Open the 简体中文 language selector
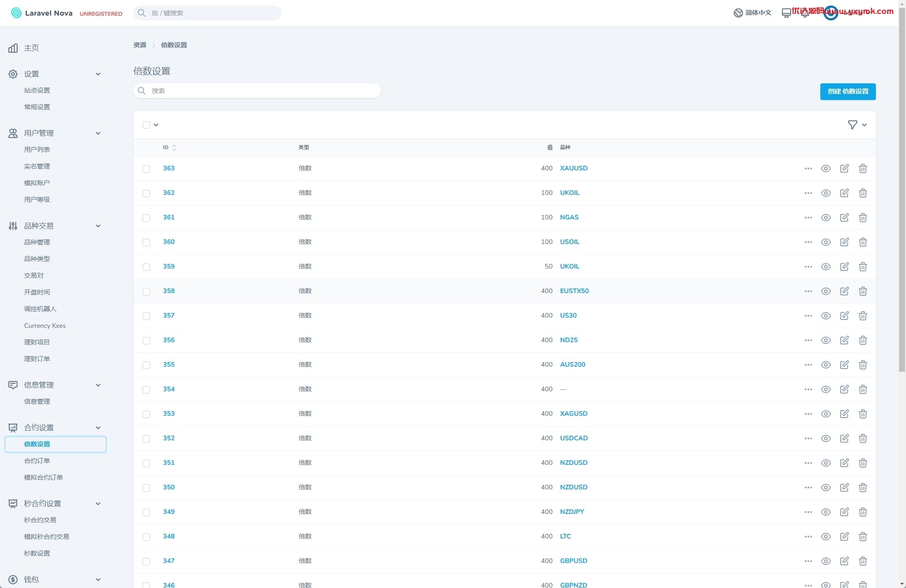The width and height of the screenshot is (906, 588). point(753,13)
